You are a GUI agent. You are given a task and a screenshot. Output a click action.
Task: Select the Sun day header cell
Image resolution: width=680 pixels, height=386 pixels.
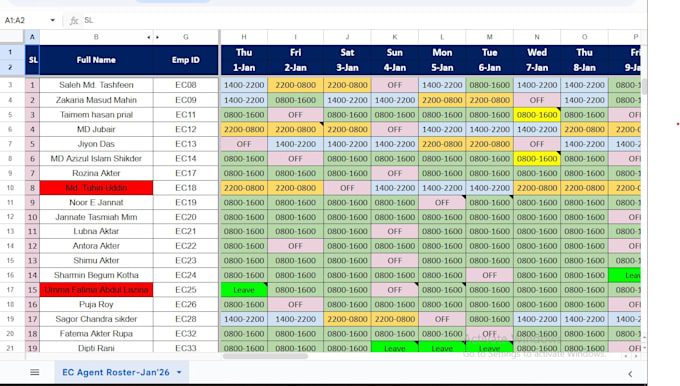[x=395, y=52]
